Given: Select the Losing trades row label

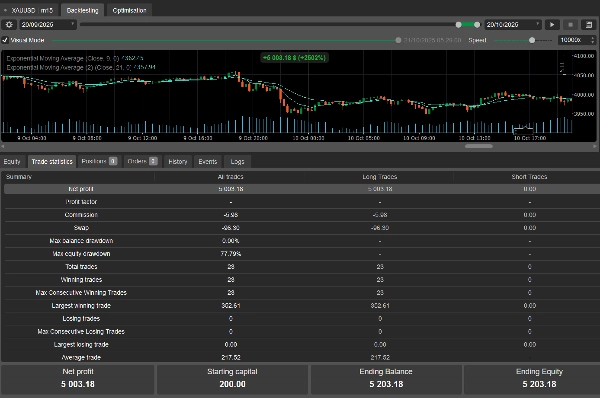Looking at the screenshot, I should pos(81,319).
